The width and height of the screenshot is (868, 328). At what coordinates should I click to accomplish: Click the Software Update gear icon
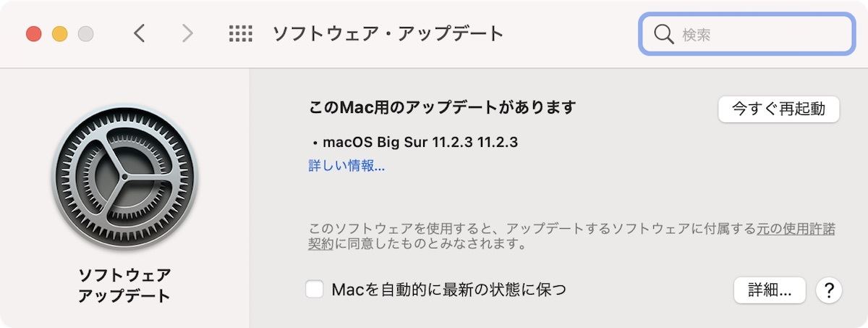click(x=124, y=177)
